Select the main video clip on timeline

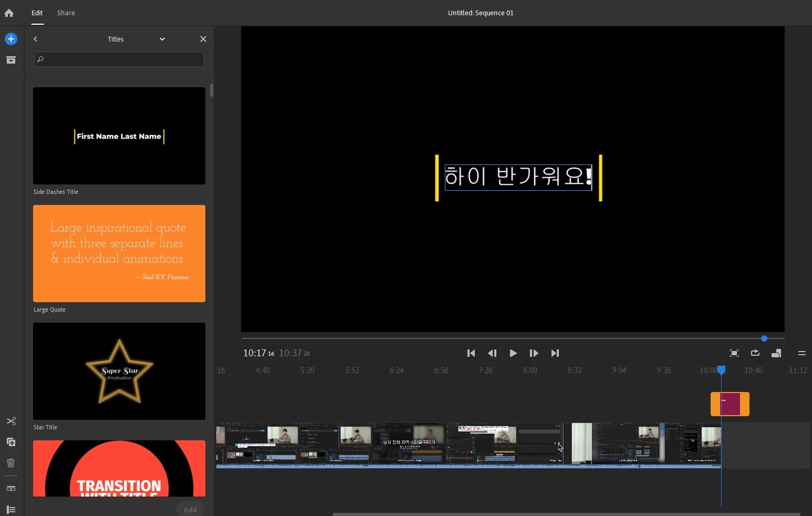pos(469,446)
